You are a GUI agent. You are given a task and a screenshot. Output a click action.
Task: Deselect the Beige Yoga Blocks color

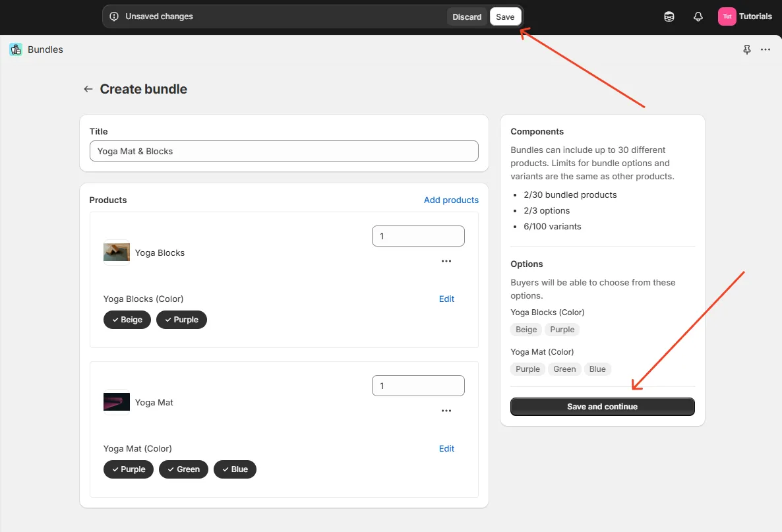coord(127,320)
